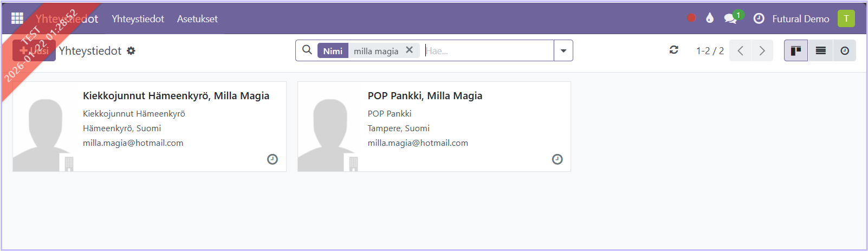
Task: Open the Futural Demo company switcher
Action: [801, 18]
